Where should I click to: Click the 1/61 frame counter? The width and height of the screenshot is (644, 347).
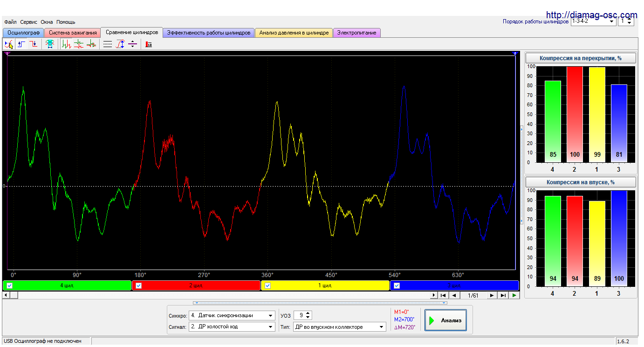(473, 295)
